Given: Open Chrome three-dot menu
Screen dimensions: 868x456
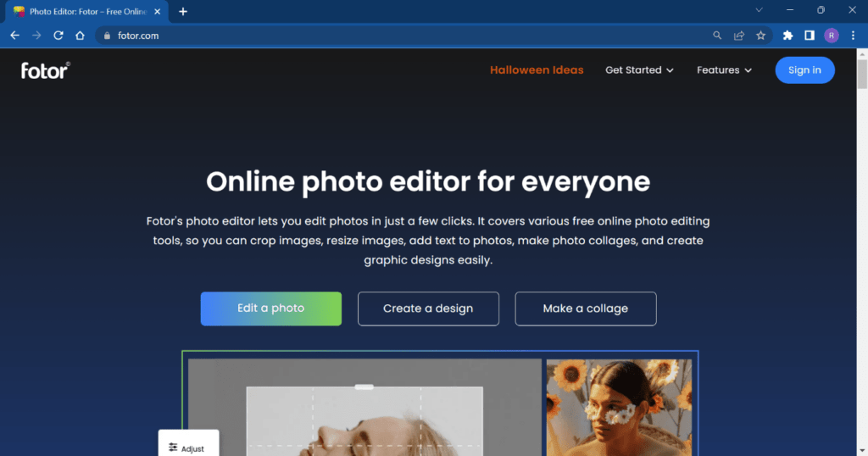Looking at the screenshot, I should pyautogui.click(x=853, y=36).
